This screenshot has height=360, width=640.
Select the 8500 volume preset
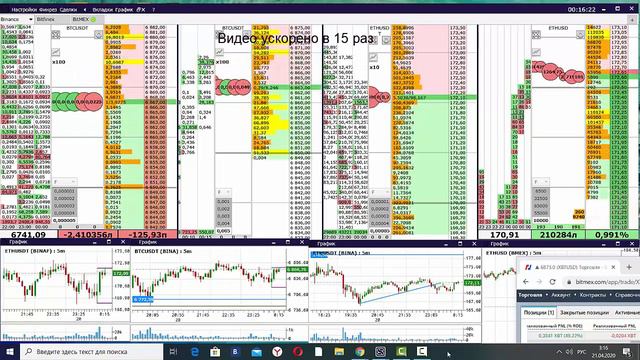pos(541,191)
